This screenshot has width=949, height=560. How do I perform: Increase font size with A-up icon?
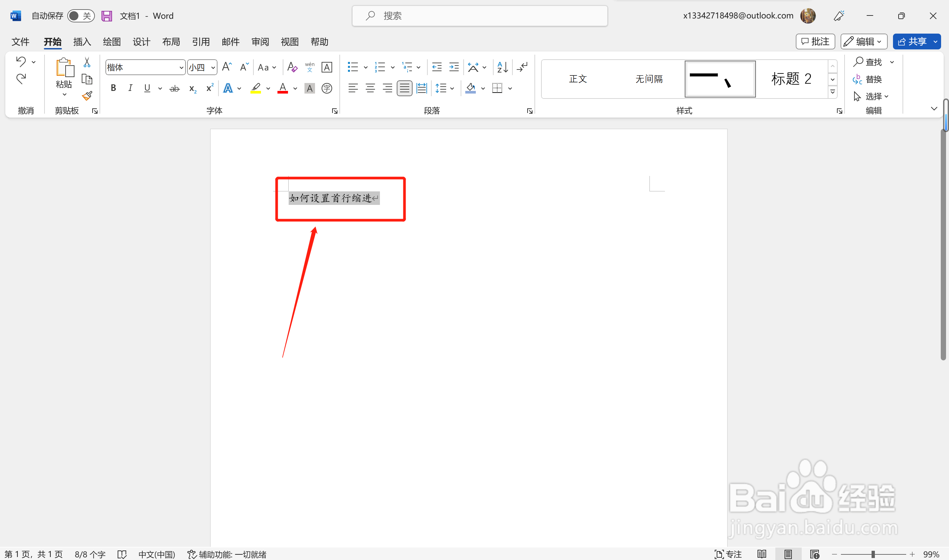click(x=227, y=67)
